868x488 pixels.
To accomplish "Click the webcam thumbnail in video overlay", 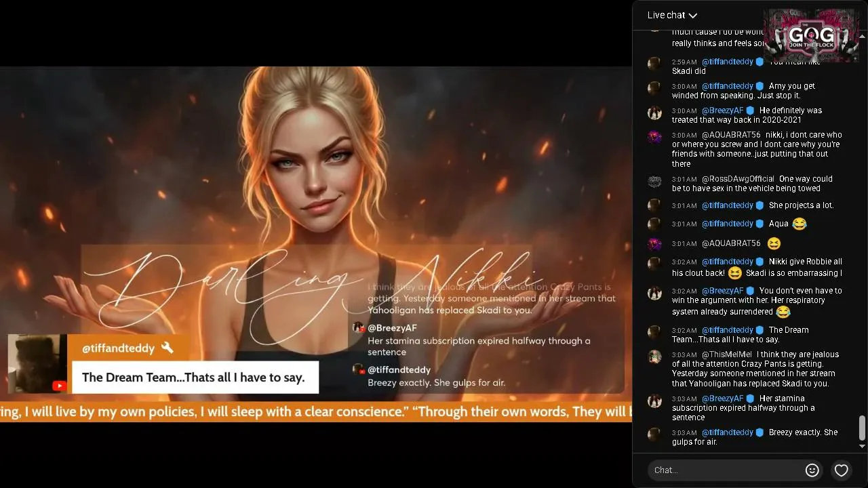I will (37, 363).
